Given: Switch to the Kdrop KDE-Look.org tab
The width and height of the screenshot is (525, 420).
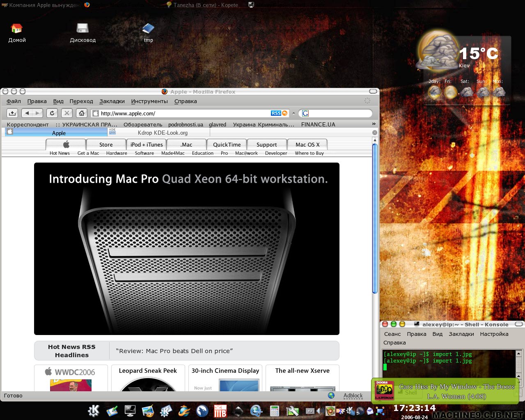Looking at the screenshot, I should click(158, 133).
